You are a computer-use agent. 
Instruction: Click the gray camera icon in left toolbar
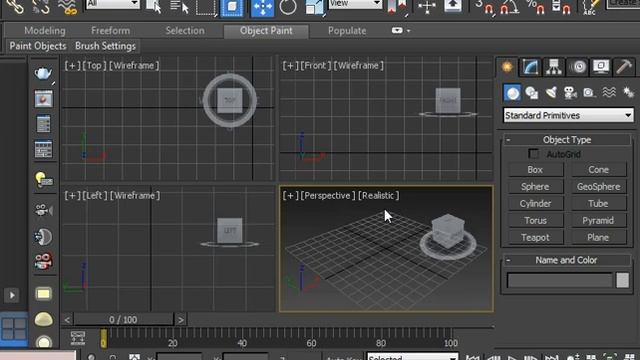coord(43,210)
